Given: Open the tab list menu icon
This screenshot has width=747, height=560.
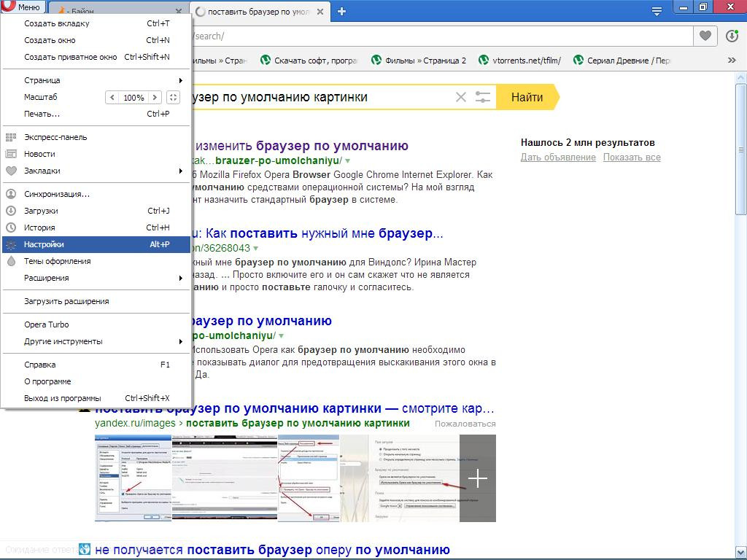Looking at the screenshot, I should tap(657, 11).
